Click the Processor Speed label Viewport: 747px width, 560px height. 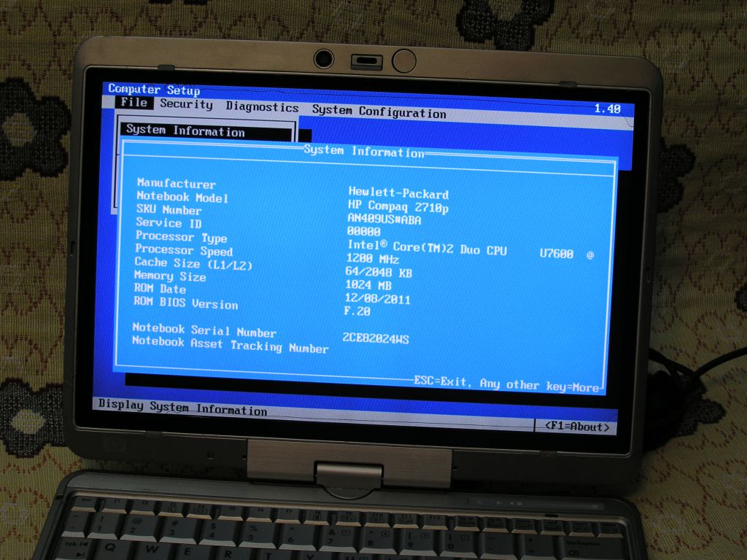click(184, 250)
